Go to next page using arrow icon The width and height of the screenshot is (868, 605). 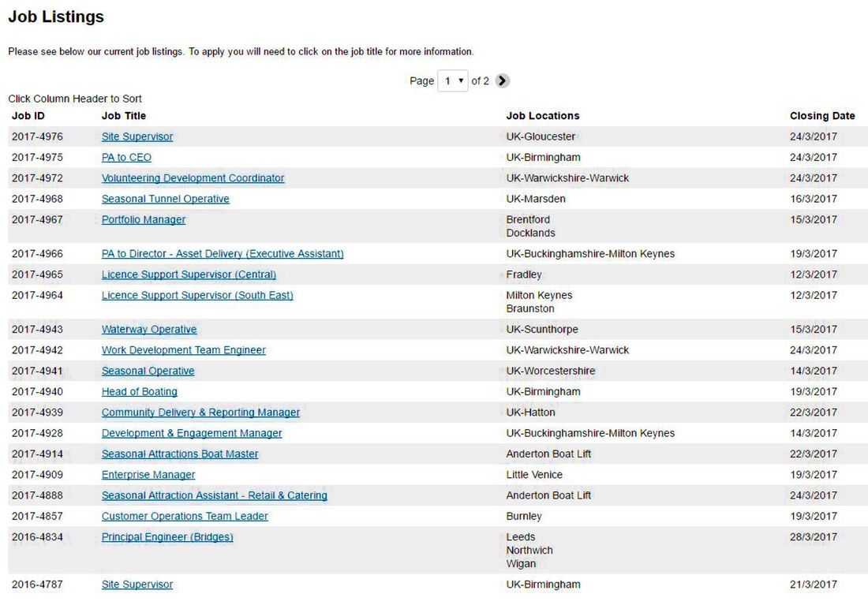503,80
